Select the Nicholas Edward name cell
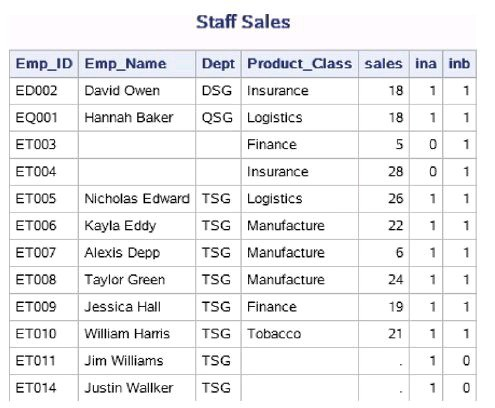495x408 pixels. click(x=137, y=199)
